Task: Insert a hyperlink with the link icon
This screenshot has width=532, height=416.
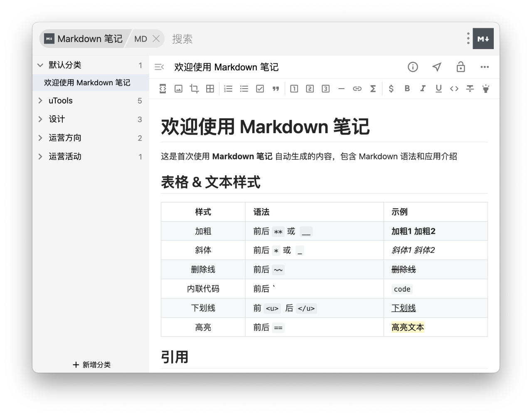Action: pos(357,89)
